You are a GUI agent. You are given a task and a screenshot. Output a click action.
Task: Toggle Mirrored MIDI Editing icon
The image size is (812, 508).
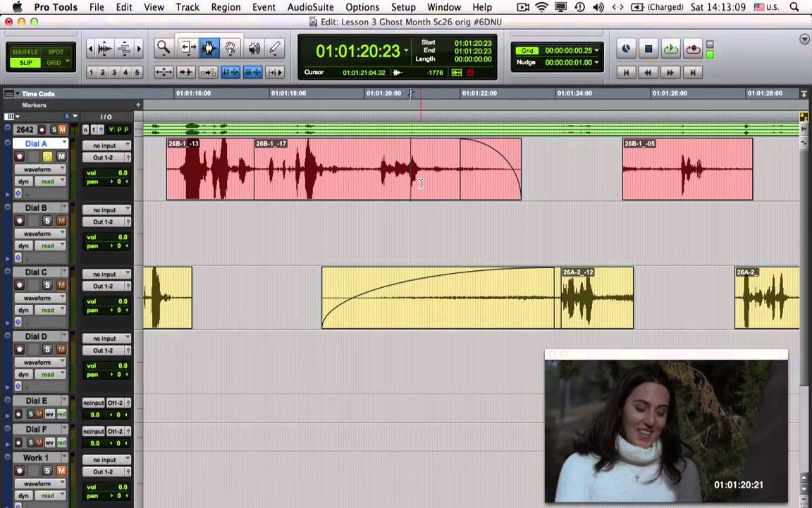[208, 73]
